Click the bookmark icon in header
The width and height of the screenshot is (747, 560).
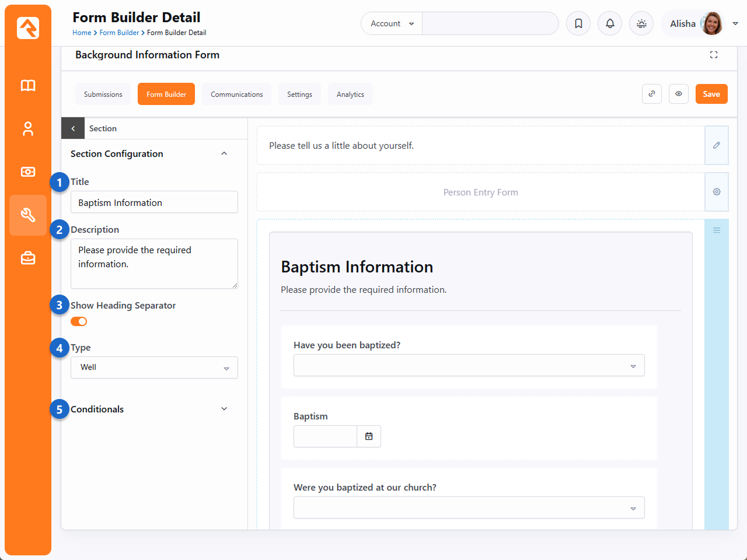pos(578,24)
